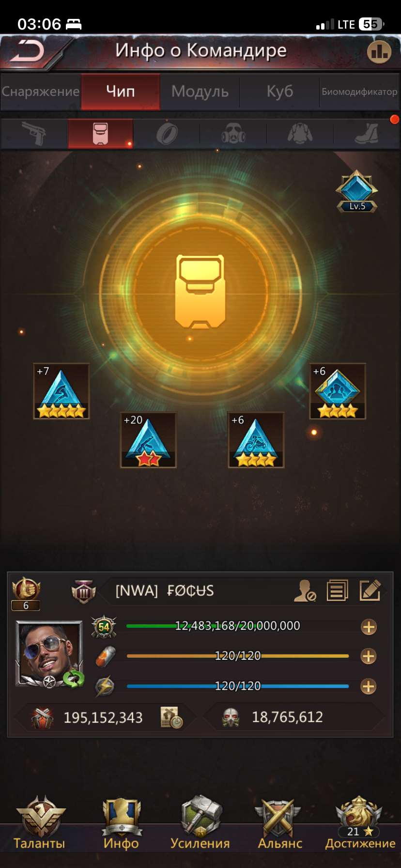Change the commander portrait avatar
Viewport: 401px width, 868px height.
pos(49,654)
